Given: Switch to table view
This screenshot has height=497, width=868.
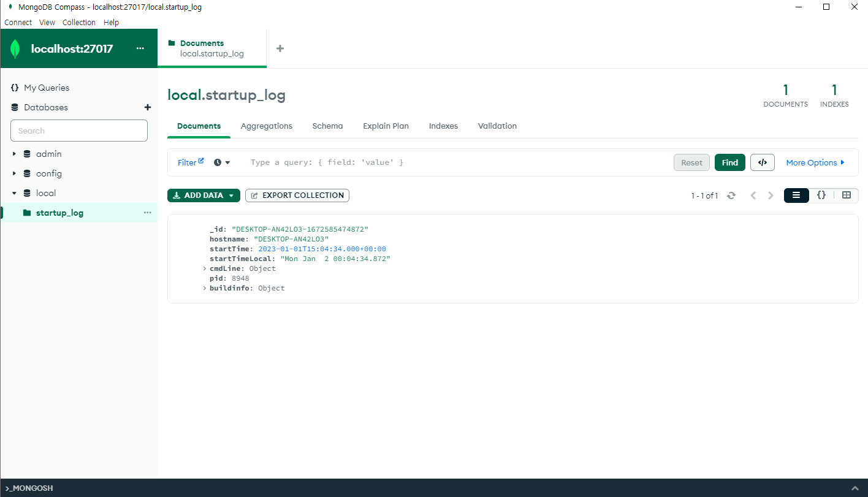Looking at the screenshot, I should [x=847, y=195].
